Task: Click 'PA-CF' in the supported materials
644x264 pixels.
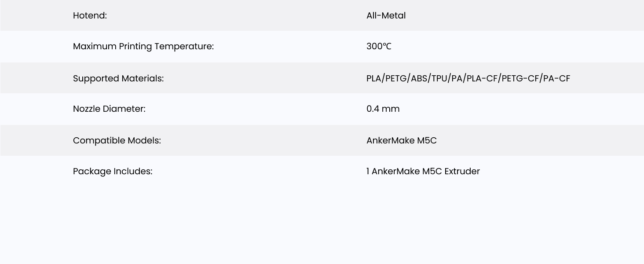Action: click(556, 79)
